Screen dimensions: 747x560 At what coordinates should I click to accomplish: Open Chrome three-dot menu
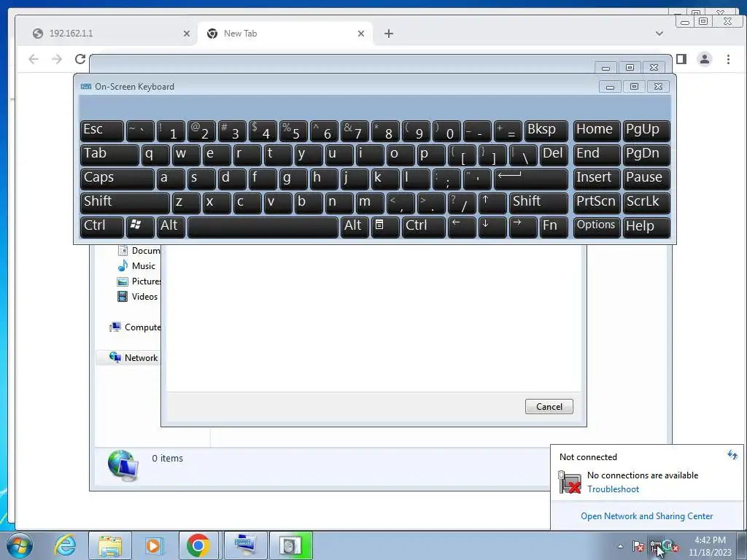(x=728, y=59)
